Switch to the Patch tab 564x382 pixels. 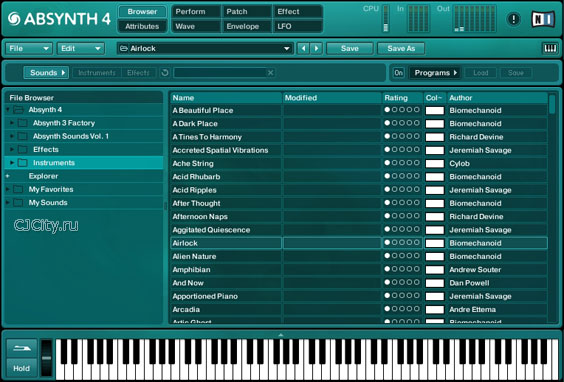tap(247, 12)
